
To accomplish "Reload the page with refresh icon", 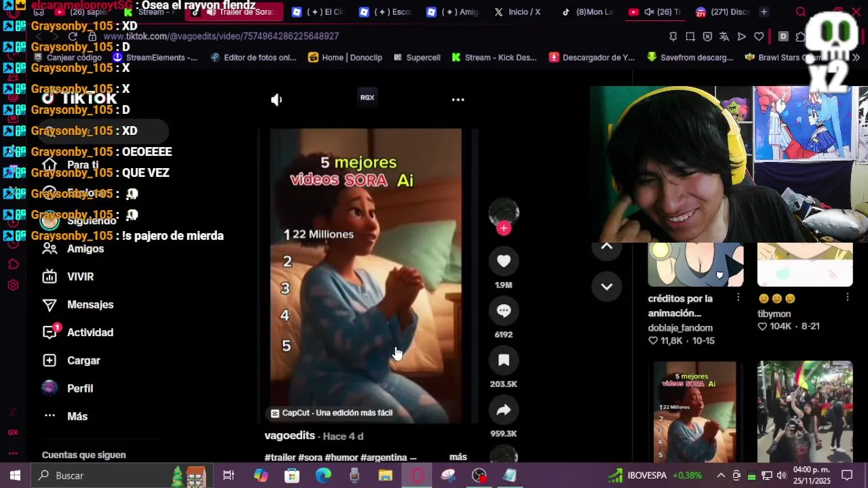I will point(73,36).
